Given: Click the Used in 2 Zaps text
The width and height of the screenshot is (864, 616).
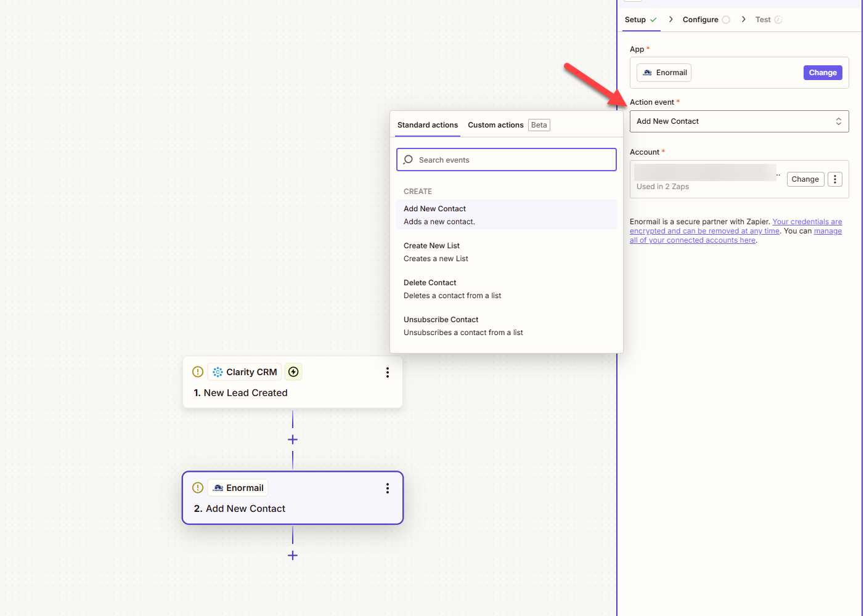Looking at the screenshot, I should [662, 187].
